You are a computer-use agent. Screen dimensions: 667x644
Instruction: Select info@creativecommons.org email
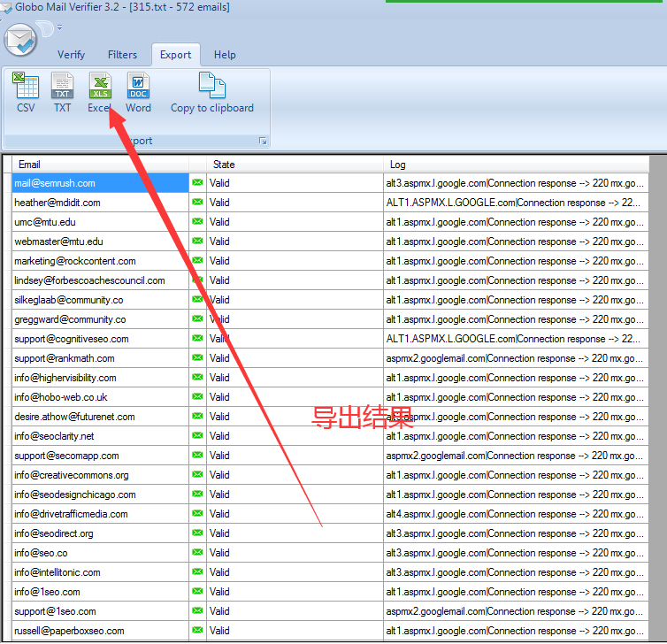coord(100,475)
